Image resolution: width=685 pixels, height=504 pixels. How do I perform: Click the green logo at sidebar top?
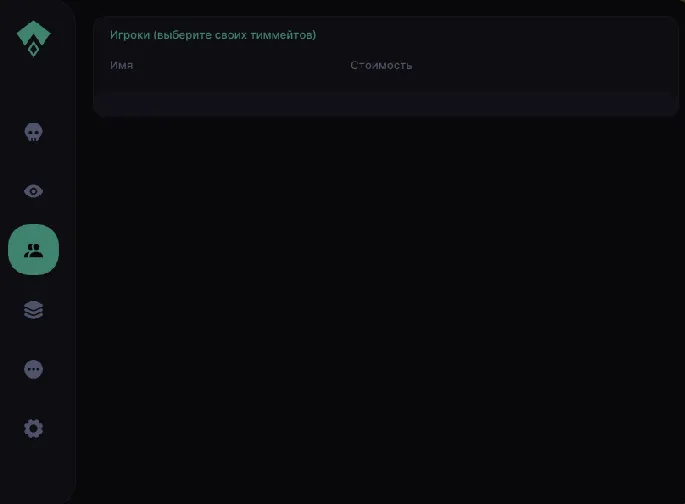click(34, 38)
